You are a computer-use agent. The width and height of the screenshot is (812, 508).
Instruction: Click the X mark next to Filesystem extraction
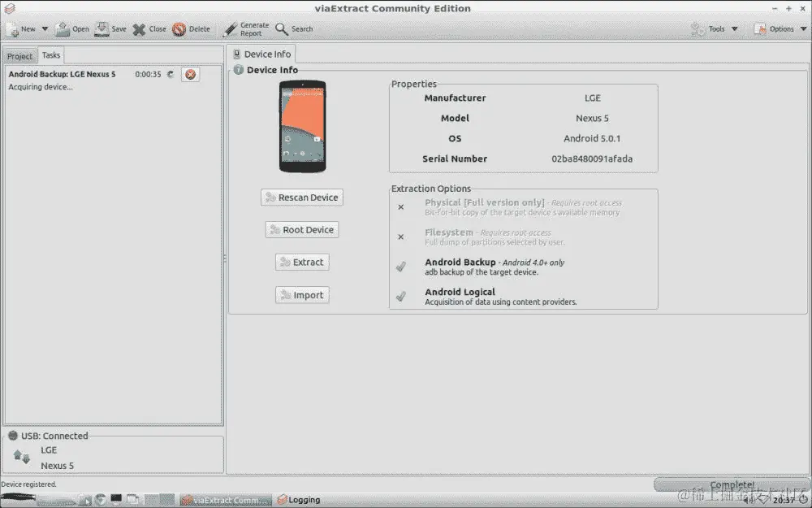[x=401, y=237]
